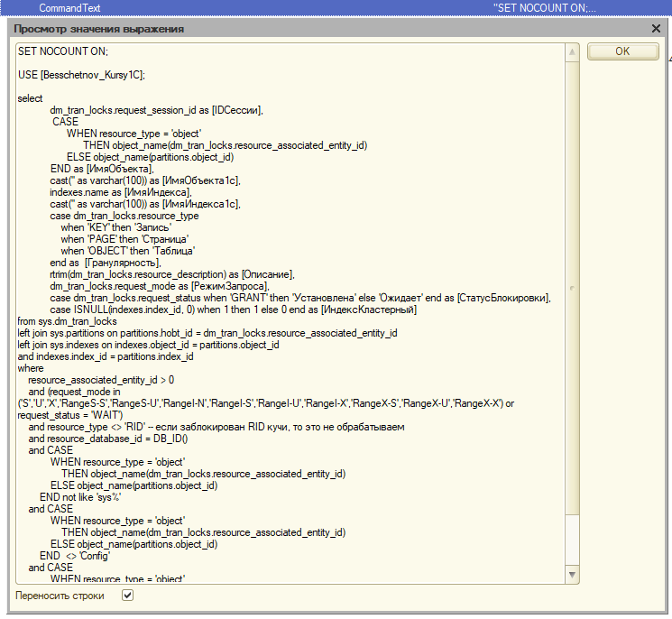Click 'left join sys.partitions' line

(207, 333)
